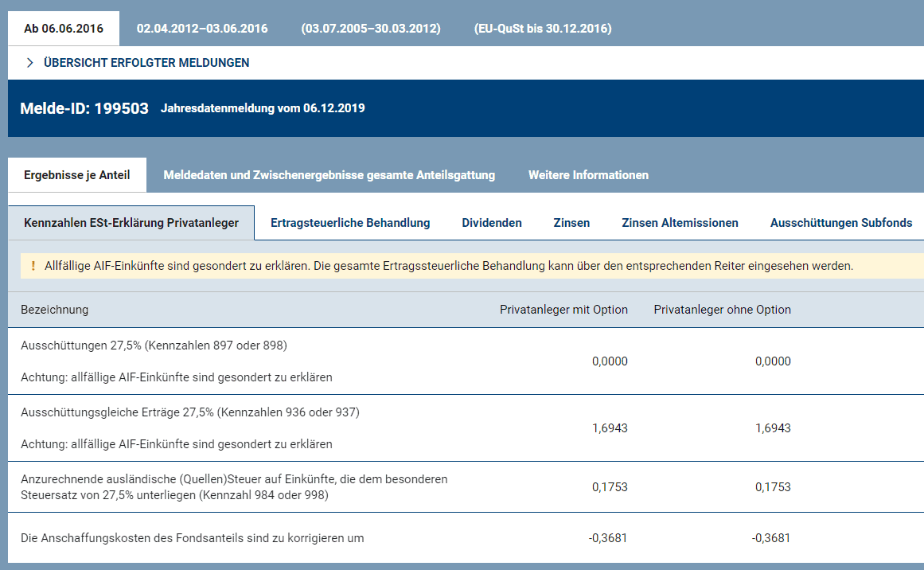View the Ausschüttungen Subfonds tab
The height and width of the screenshot is (570, 924).
click(841, 223)
